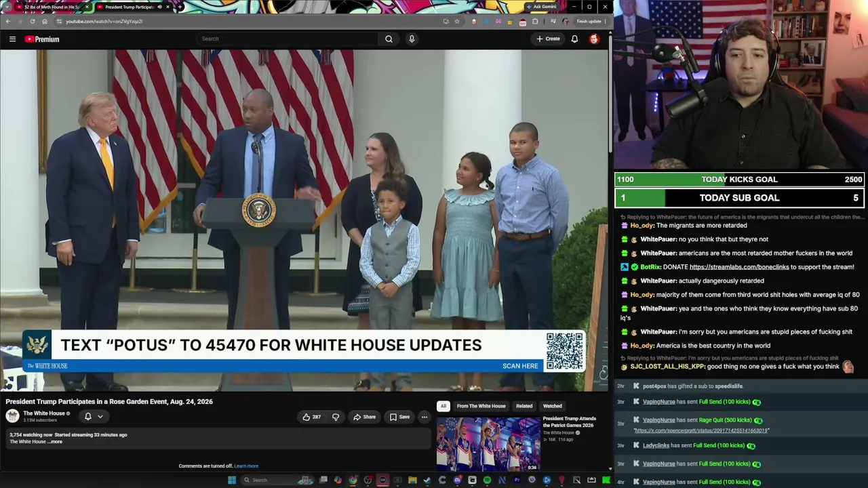Like the video with thumbs up
Image resolution: width=868 pixels, height=488 pixels.
pos(312,417)
